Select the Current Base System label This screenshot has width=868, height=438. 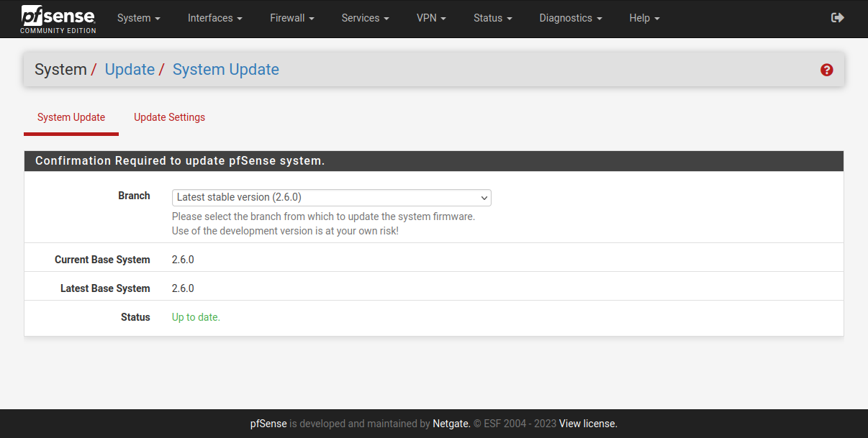(102, 260)
